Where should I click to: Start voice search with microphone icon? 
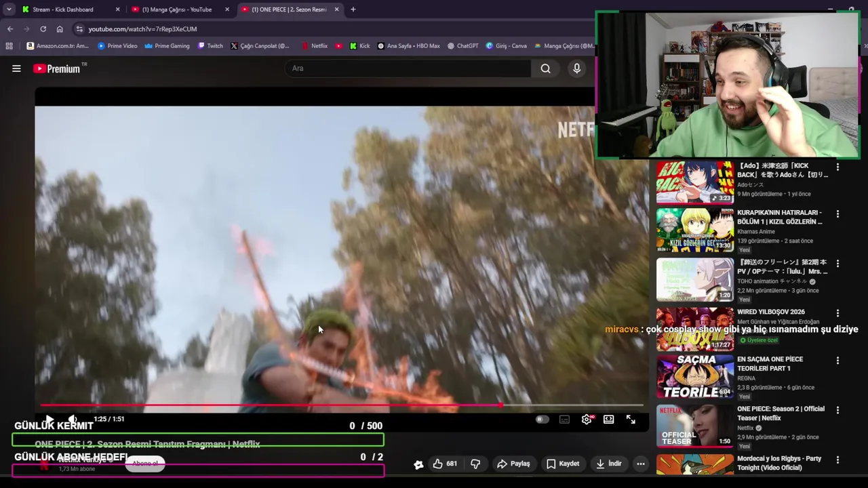pyautogui.click(x=577, y=68)
